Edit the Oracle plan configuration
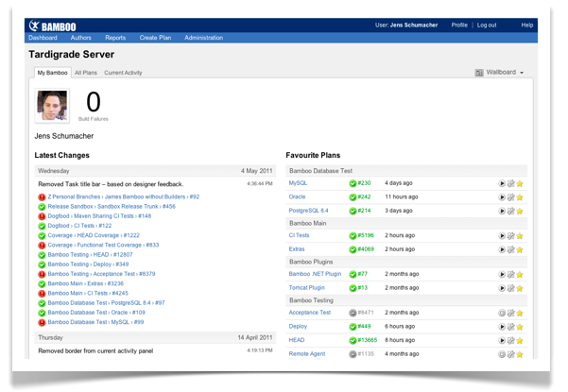 click(510, 197)
